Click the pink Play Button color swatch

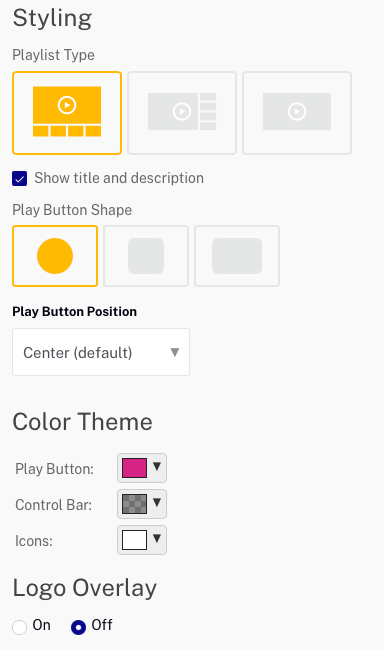point(134,468)
